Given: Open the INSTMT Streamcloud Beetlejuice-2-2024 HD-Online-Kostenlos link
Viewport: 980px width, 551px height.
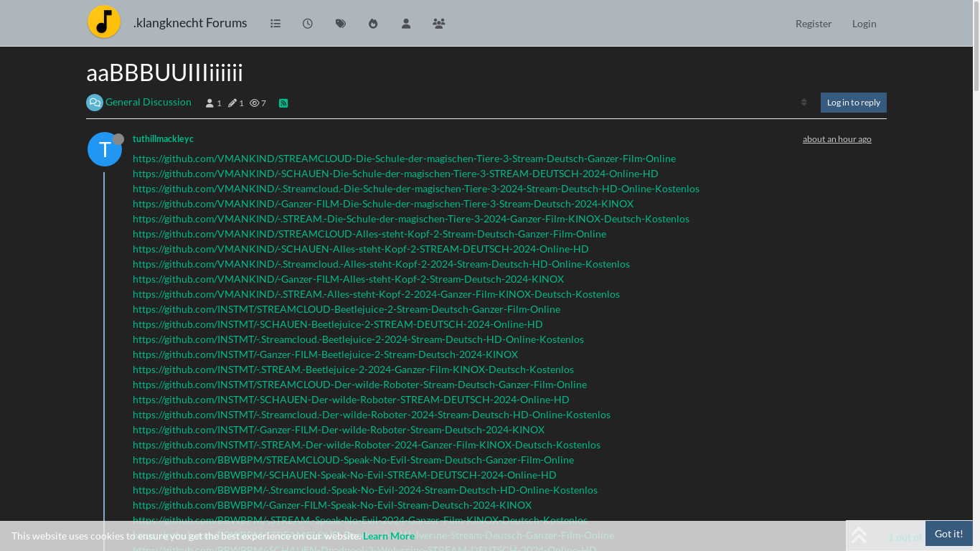Looking at the screenshot, I should (358, 339).
